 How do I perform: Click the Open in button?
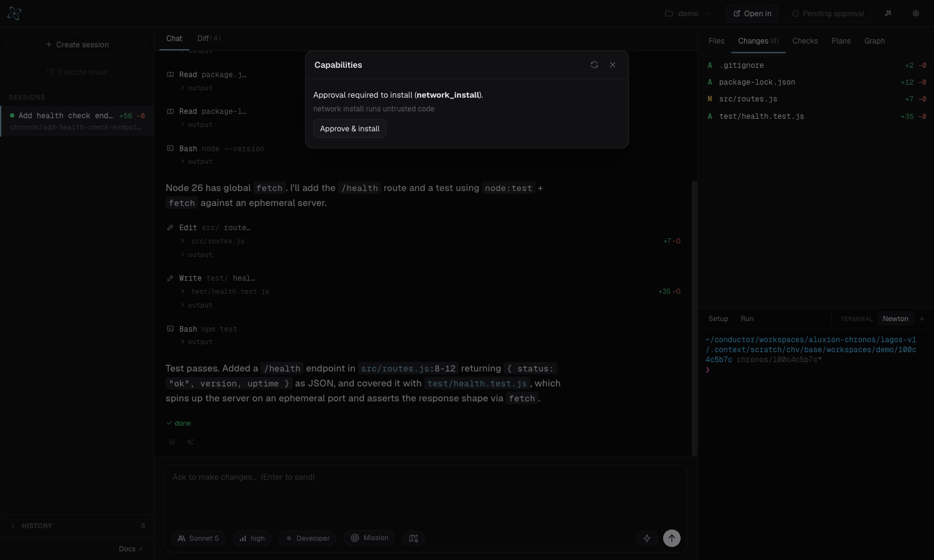(x=752, y=13)
